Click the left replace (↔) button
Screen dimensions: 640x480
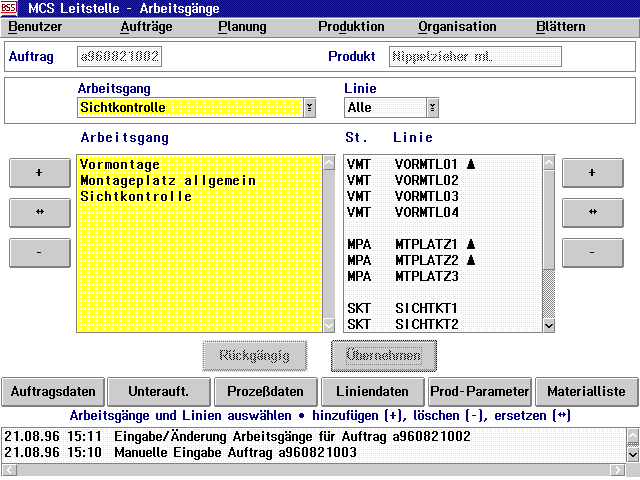tap(39, 212)
